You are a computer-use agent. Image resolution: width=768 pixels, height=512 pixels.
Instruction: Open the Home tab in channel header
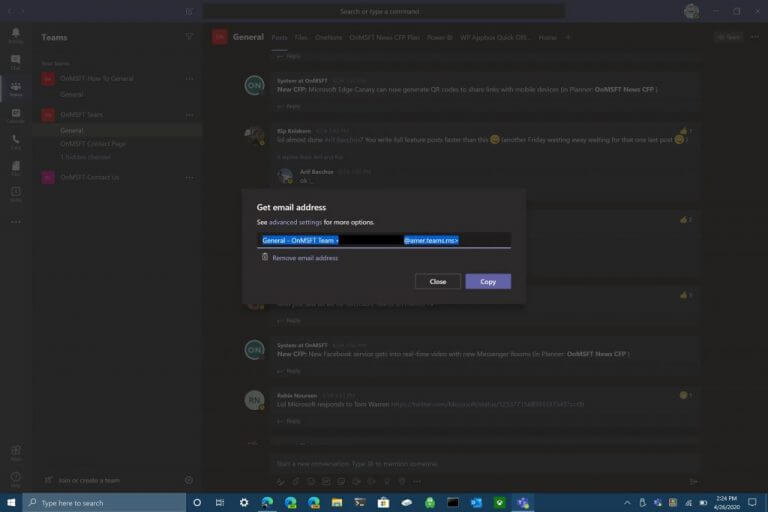547,37
